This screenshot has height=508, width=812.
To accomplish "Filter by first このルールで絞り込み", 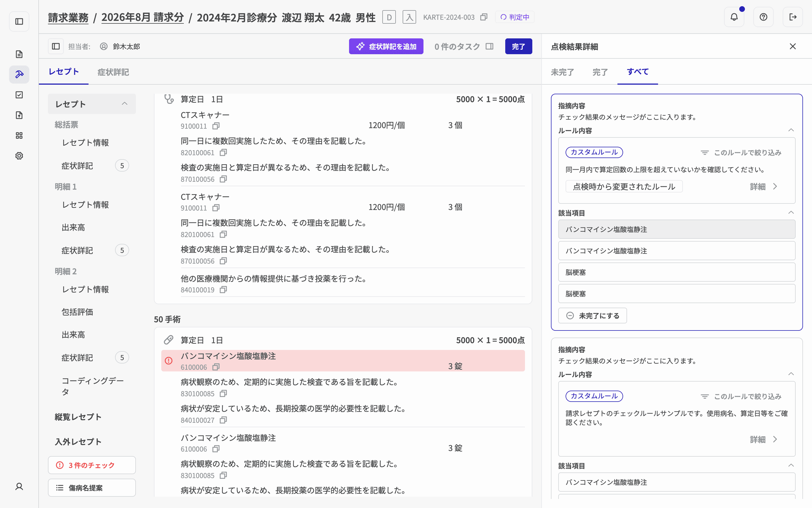I will (x=741, y=152).
